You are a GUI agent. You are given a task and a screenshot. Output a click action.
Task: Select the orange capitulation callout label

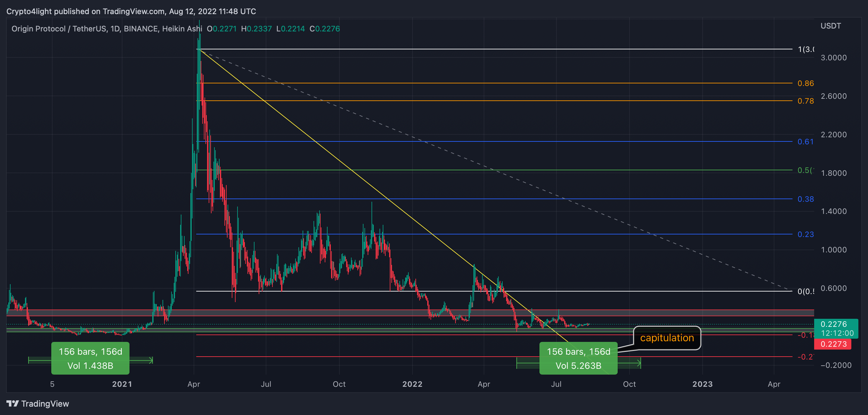[x=667, y=338]
